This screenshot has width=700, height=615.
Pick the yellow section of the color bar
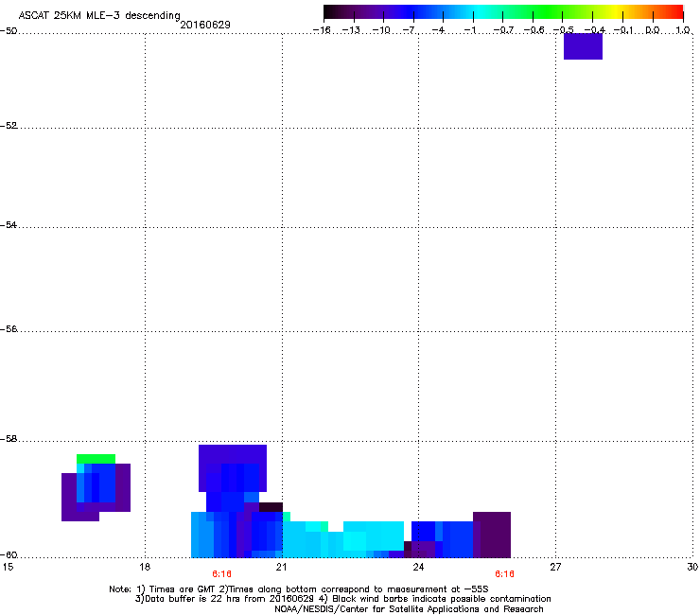pyautogui.click(x=614, y=12)
